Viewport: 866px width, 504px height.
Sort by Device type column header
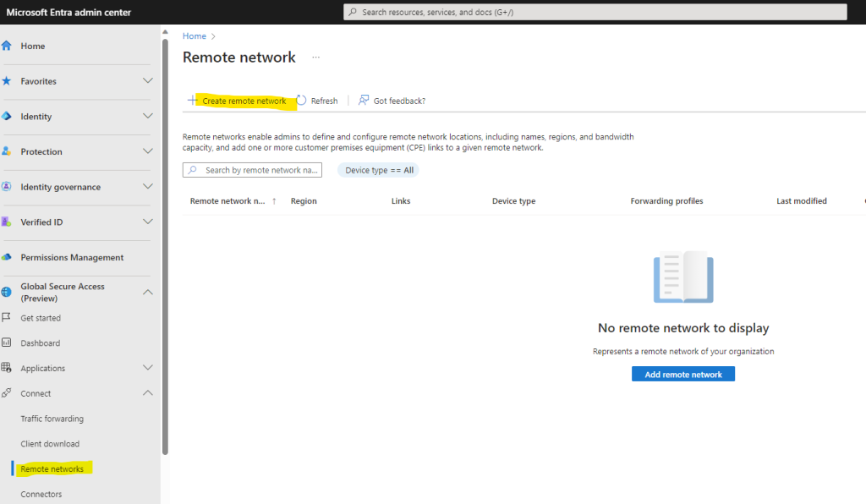click(513, 201)
